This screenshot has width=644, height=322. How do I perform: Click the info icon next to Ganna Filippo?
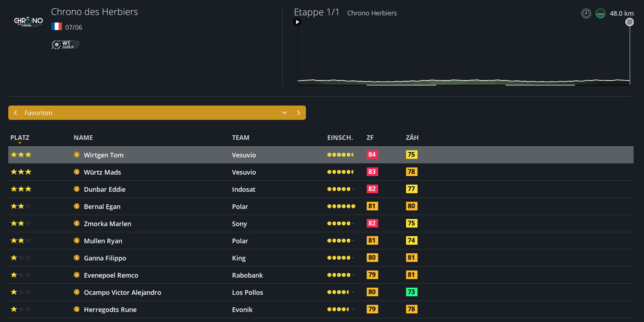coord(77,258)
